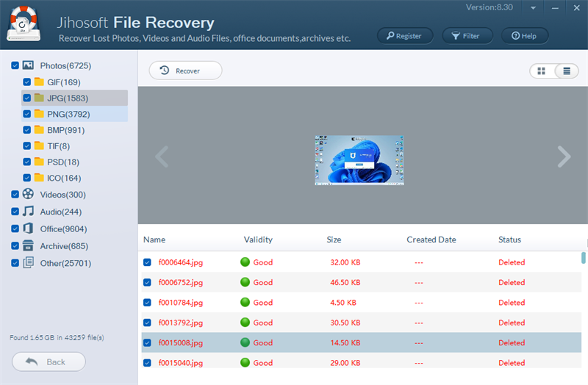Image resolution: width=588 pixels, height=385 pixels.
Task: Show the previous preview image
Action: (162, 156)
